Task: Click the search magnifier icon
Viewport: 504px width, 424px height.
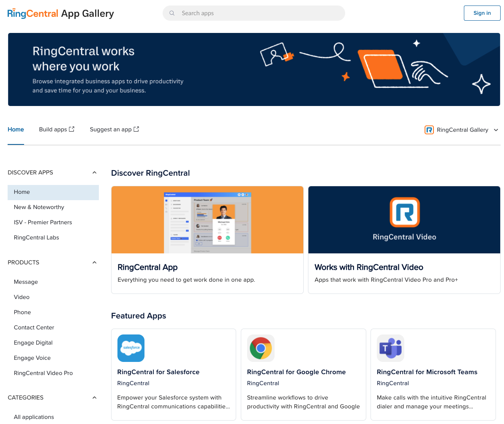Action: (172, 13)
